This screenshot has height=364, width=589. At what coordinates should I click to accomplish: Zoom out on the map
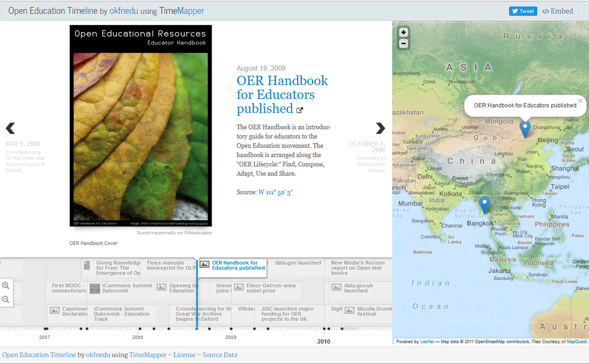403,43
